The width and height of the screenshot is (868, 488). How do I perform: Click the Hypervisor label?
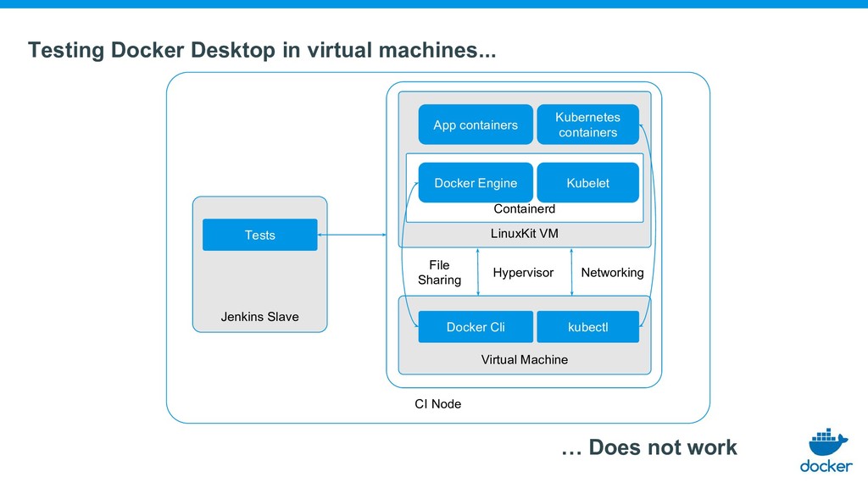pyautogui.click(x=523, y=273)
